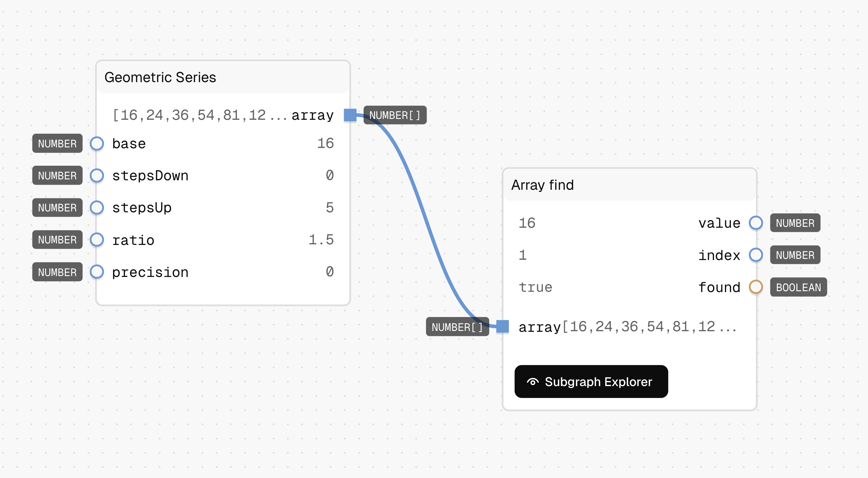Click the base input port circle
This screenshot has height=478, width=868.
click(97, 144)
